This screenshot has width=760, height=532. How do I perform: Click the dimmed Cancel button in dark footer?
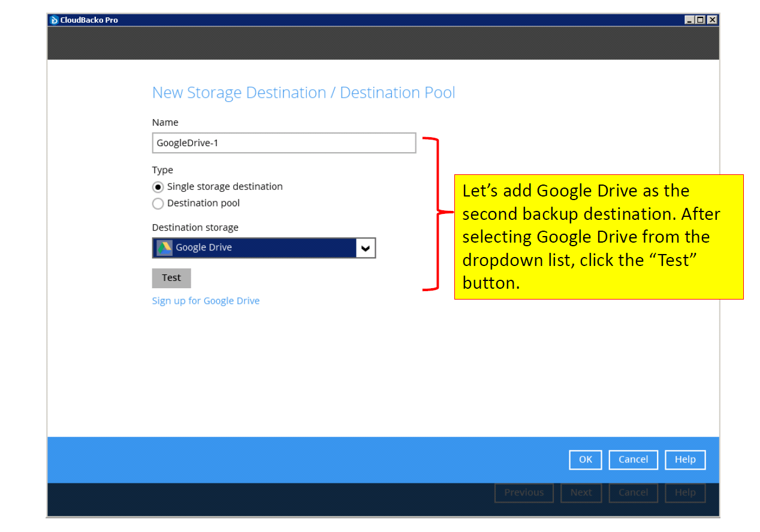[633, 492]
